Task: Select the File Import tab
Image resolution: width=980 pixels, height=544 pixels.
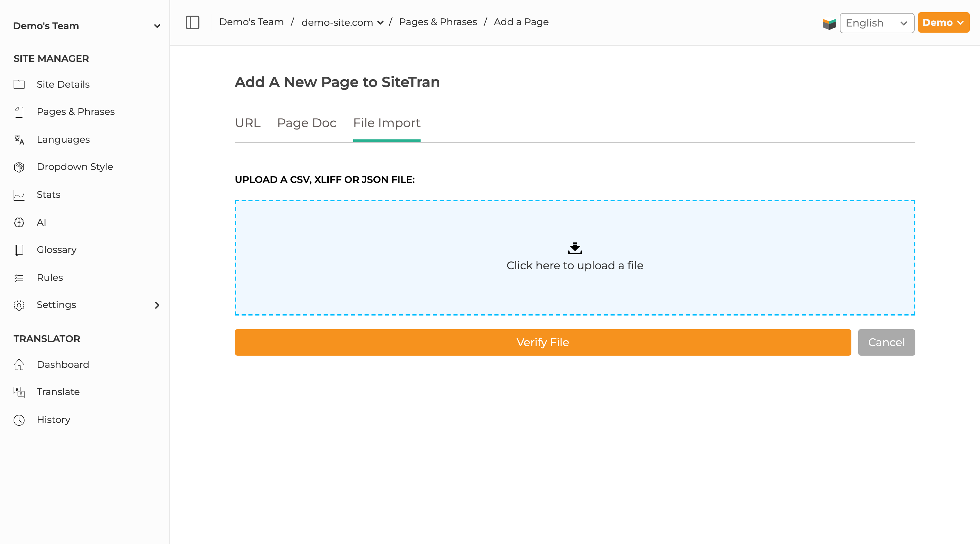Action: pyautogui.click(x=387, y=123)
